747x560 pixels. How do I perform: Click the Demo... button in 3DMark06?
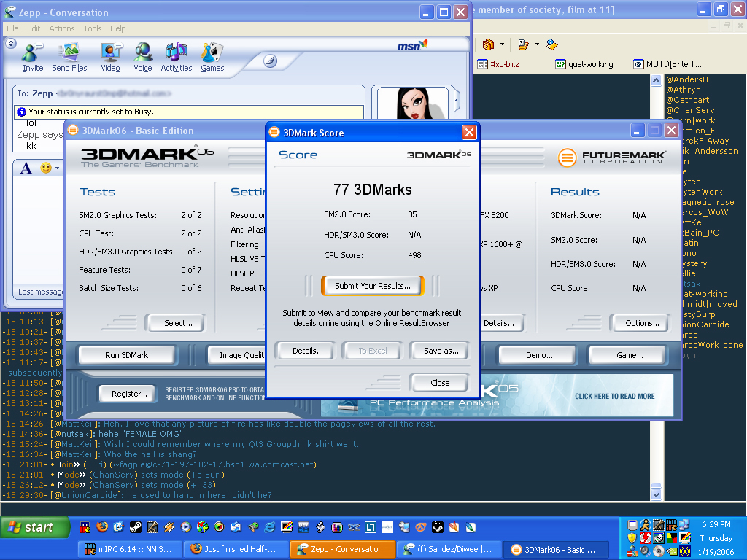click(539, 355)
